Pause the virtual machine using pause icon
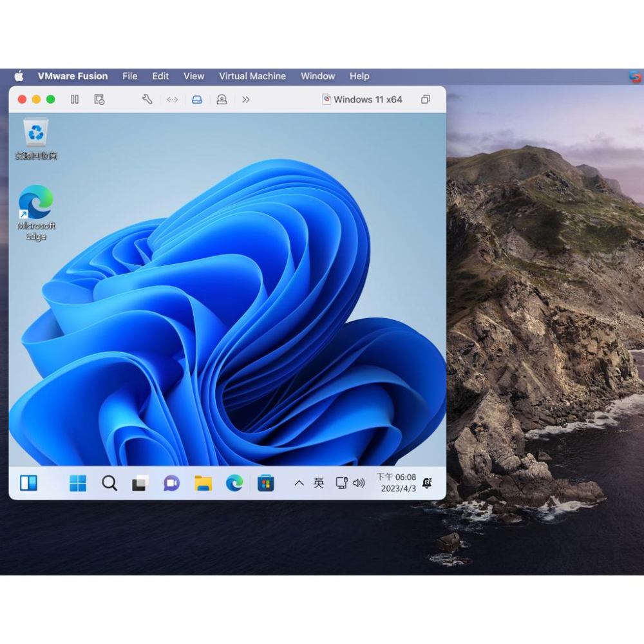Image resolution: width=644 pixels, height=644 pixels. 74,99
